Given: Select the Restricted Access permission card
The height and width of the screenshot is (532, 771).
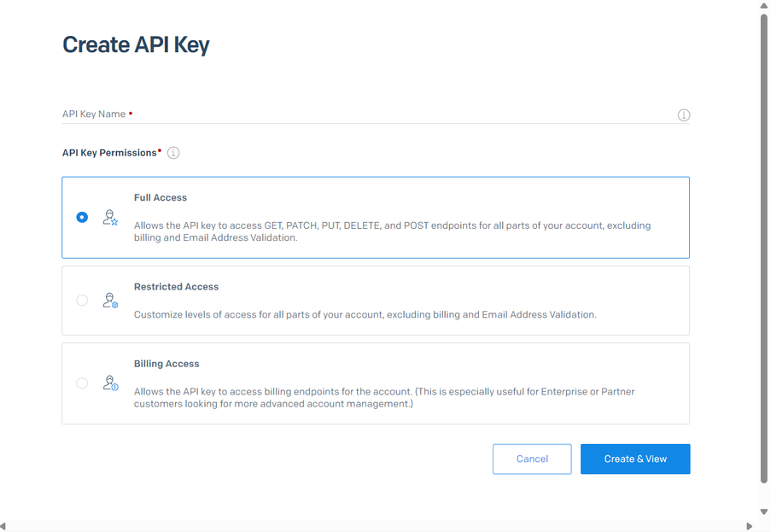Looking at the screenshot, I should (x=376, y=300).
